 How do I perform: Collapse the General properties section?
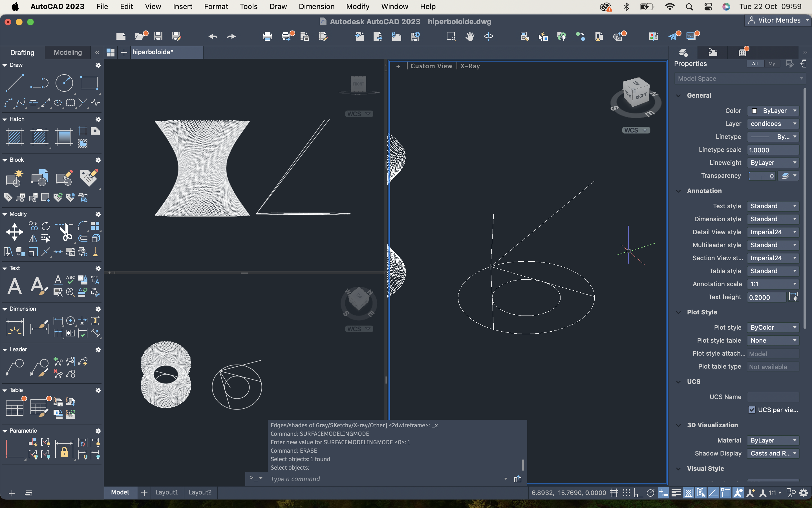pos(678,95)
